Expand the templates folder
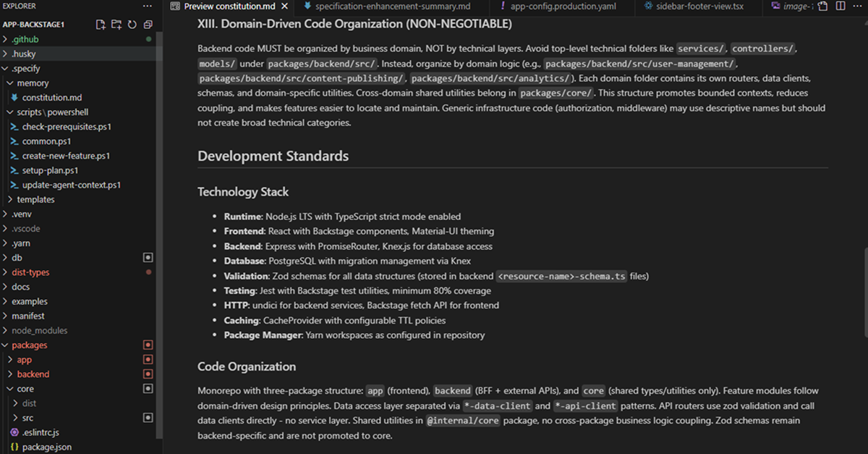The height and width of the screenshot is (454, 868). pyautogui.click(x=35, y=199)
